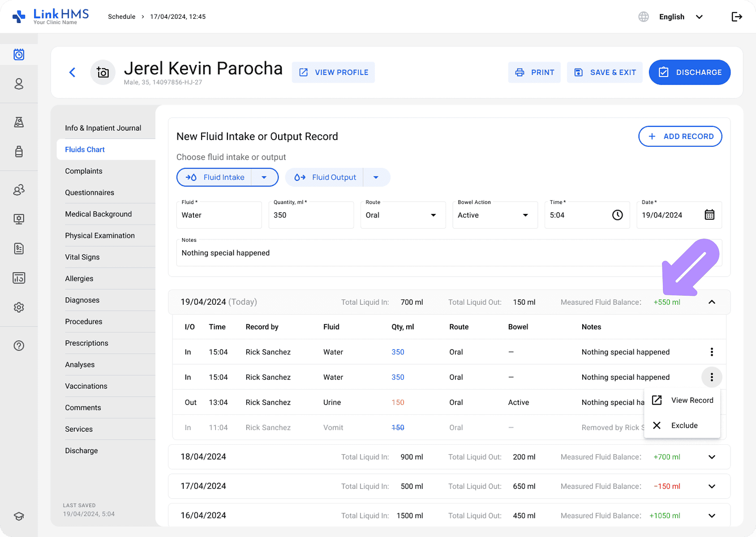Open the settings gear in sidebar

[x=19, y=307]
